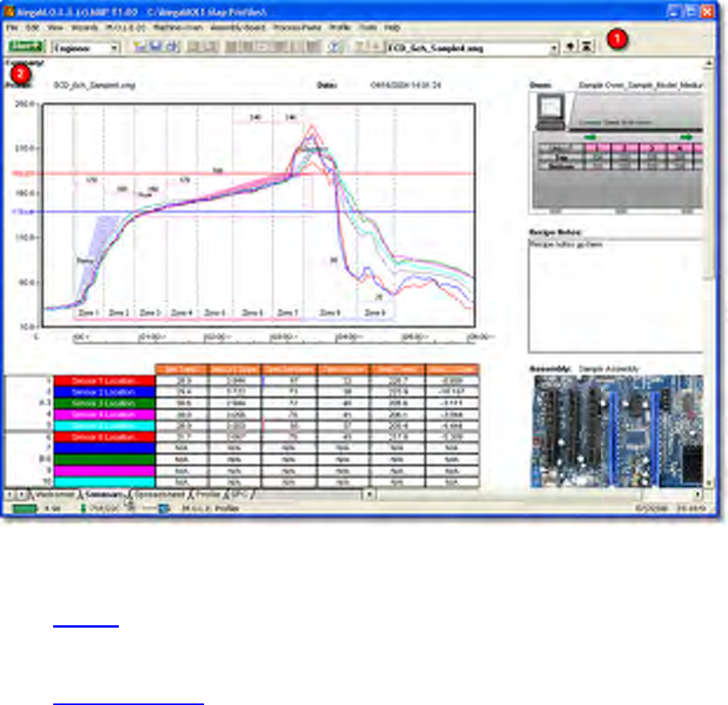Switch to the Spreadsheet tab
This screenshot has height=705, width=728.
pyautogui.click(x=160, y=495)
